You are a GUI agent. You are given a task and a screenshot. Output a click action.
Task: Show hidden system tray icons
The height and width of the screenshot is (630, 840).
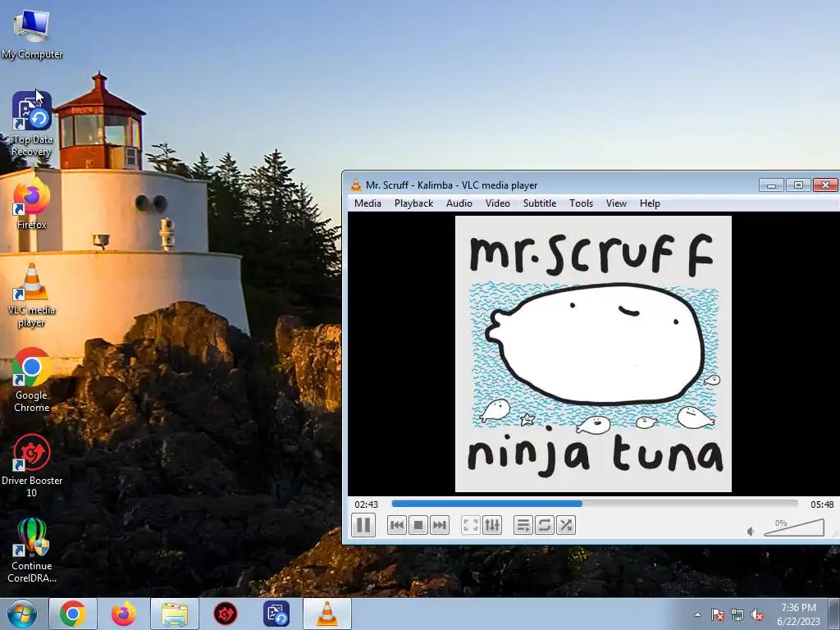click(697, 614)
